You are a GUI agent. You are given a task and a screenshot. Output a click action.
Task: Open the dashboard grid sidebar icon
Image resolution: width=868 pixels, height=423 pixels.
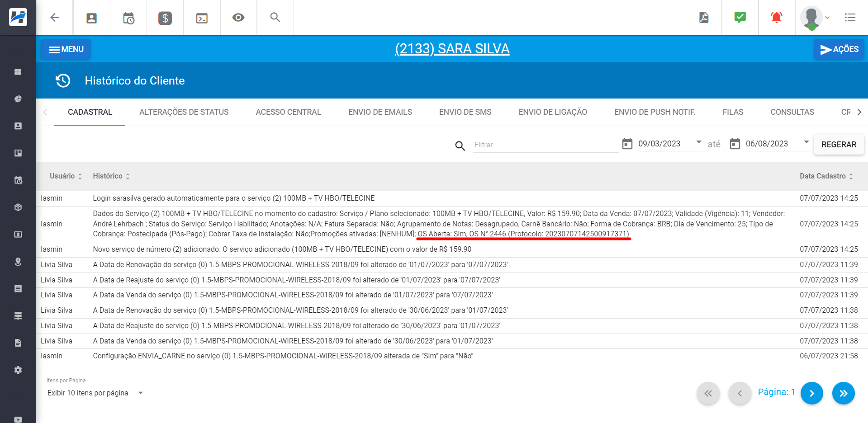[x=18, y=72]
